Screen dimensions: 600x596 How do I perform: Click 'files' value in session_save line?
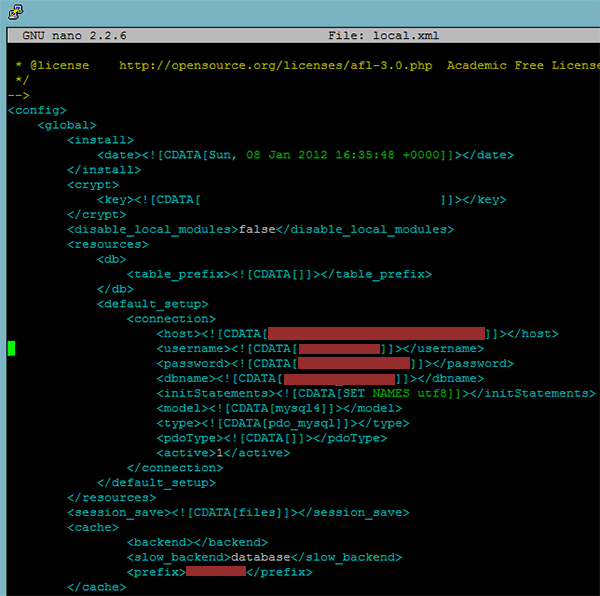tap(257, 513)
